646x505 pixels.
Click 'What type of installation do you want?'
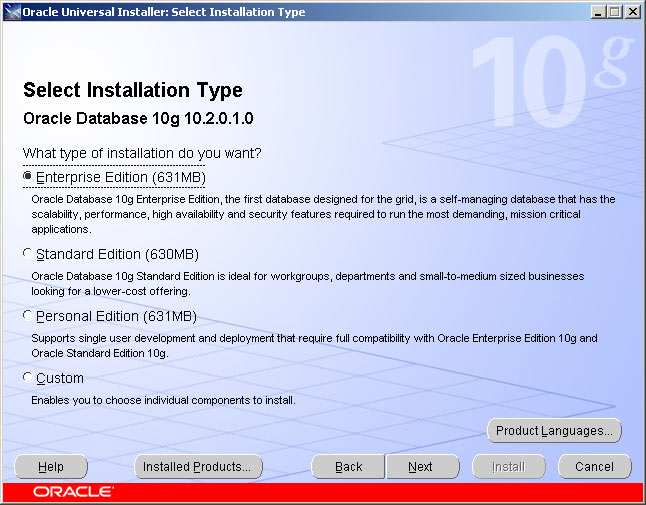coord(142,153)
